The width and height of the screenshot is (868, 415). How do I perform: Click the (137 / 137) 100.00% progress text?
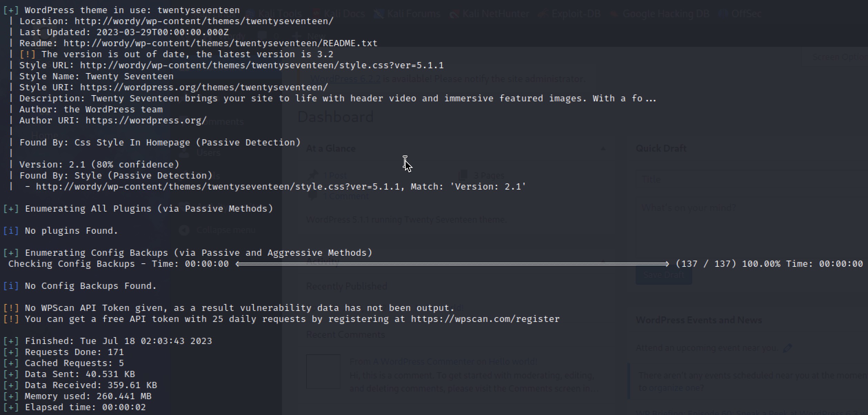(728, 264)
